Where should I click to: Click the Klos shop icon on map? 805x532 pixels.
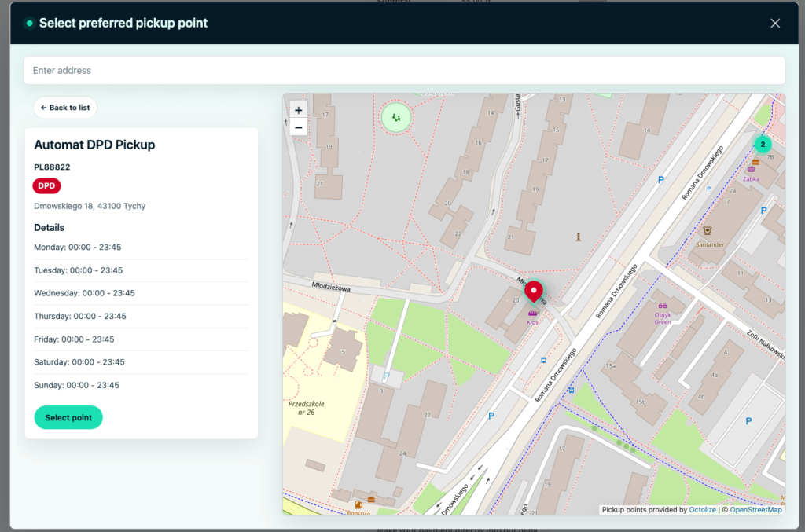(532, 313)
